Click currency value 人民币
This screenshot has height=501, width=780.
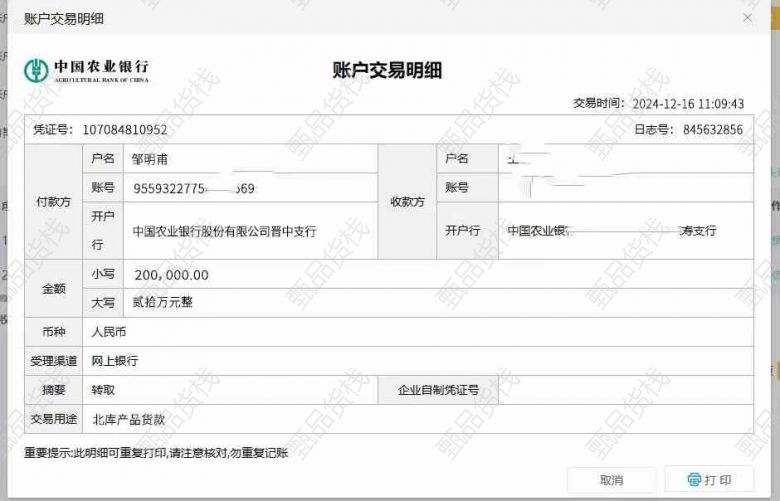point(108,332)
